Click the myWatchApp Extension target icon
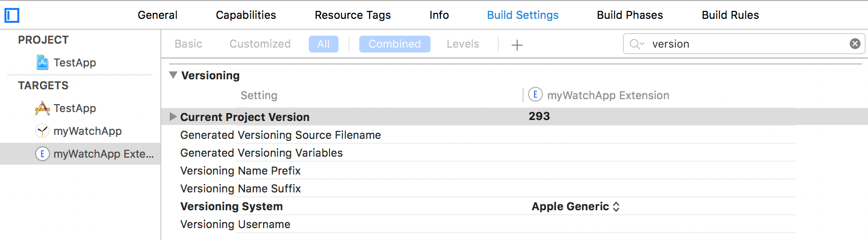The width and height of the screenshot is (868, 240). coord(43,154)
